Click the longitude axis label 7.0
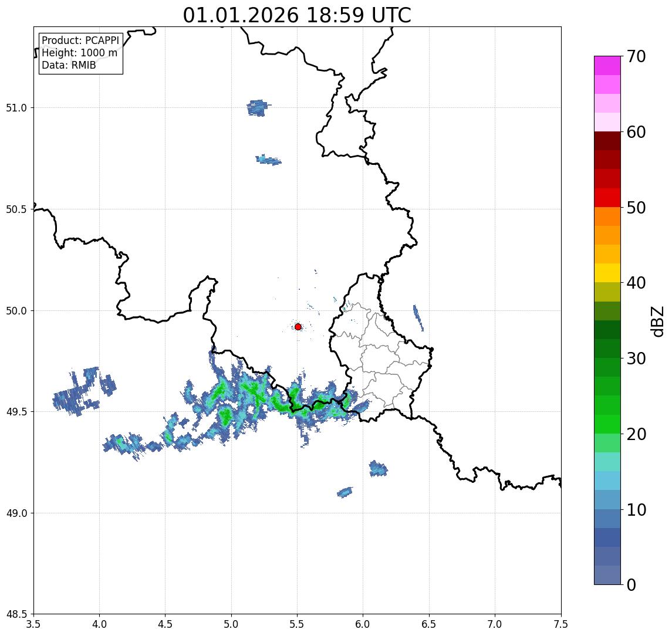 point(495,624)
